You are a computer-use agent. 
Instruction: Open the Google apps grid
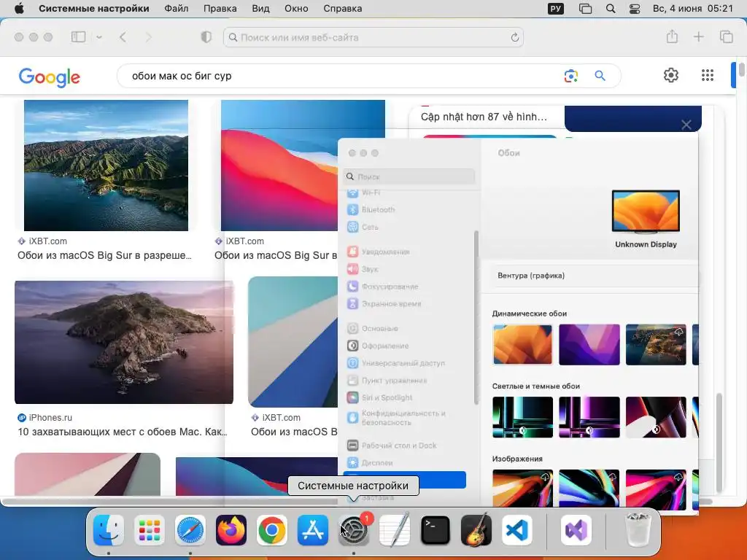(708, 75)
